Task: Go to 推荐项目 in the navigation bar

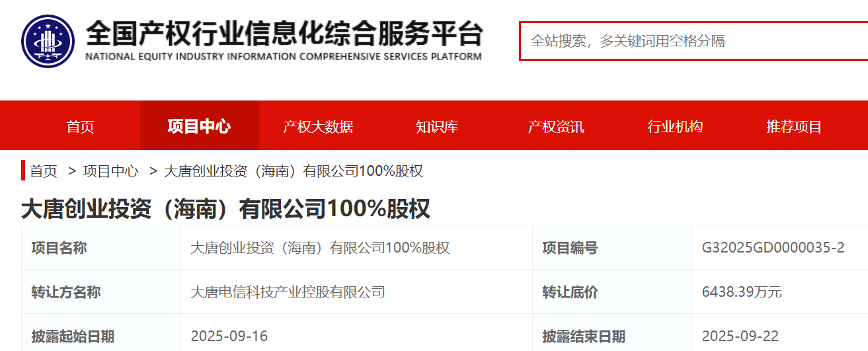Action: [794, 126]
